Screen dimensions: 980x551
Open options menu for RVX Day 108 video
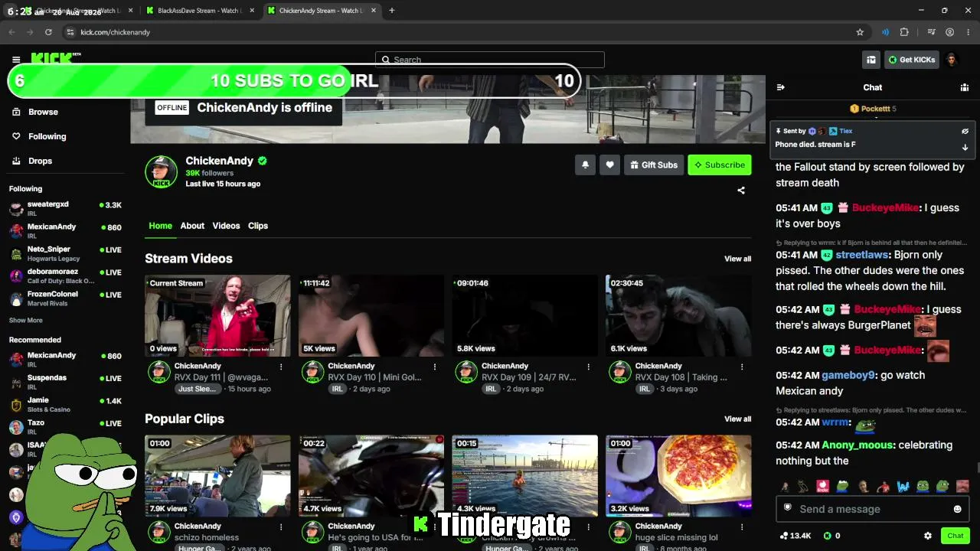tap(742, 367)
